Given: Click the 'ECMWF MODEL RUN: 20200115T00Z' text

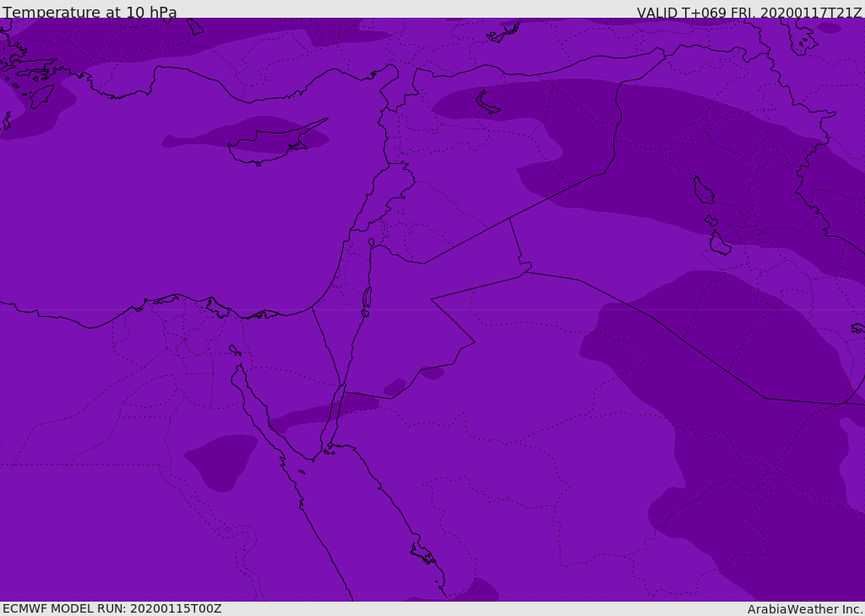Looking at the screenshot, I should 112,608.
